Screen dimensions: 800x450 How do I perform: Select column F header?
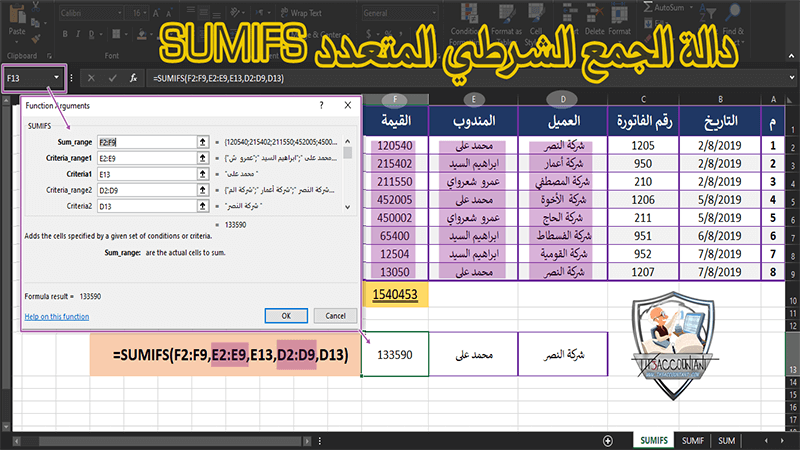point(395,99)
